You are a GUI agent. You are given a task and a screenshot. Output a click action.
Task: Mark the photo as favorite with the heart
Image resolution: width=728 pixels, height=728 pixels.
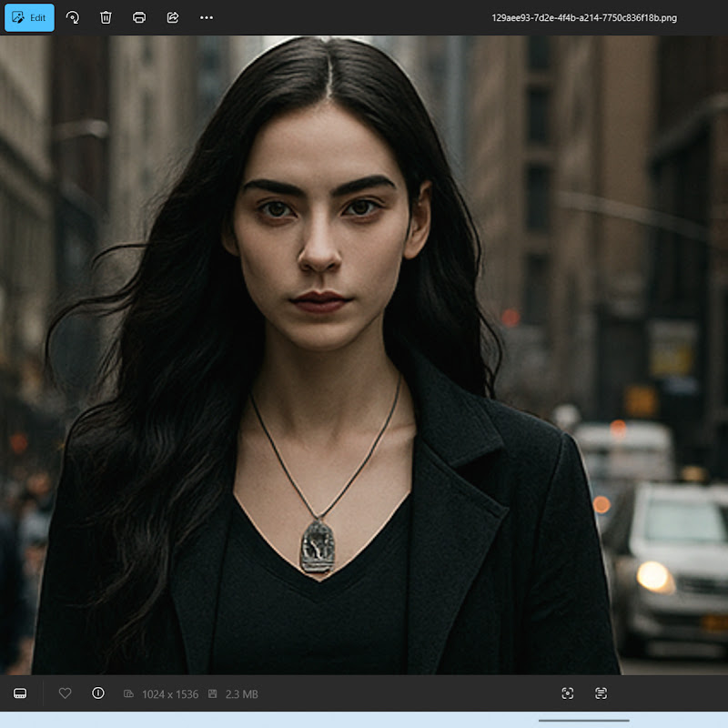click(x=65, y=693)
